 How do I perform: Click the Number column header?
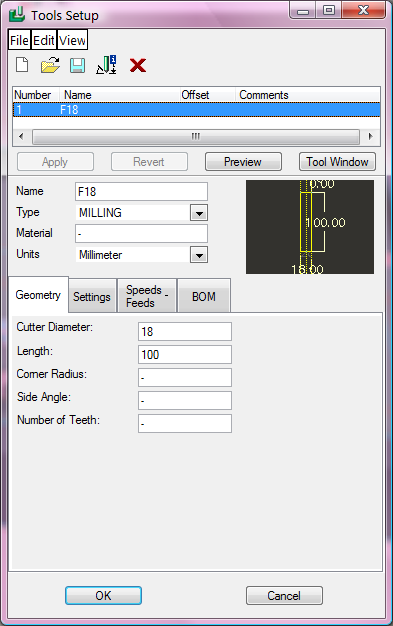coord(36,95)
